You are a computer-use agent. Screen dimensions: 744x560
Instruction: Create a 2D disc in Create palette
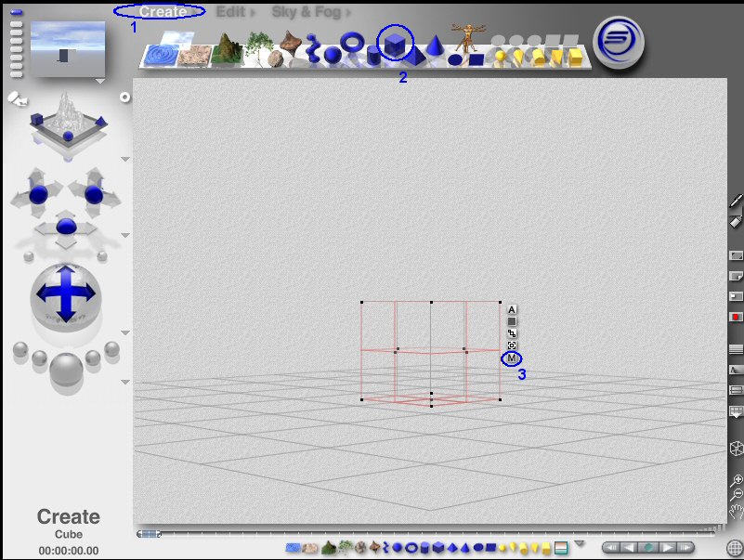455,59
